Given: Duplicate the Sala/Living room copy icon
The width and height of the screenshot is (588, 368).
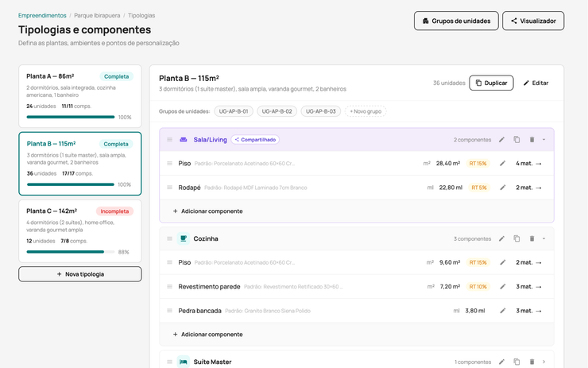Looking at the screenshot, I should (x=516, y=140).
